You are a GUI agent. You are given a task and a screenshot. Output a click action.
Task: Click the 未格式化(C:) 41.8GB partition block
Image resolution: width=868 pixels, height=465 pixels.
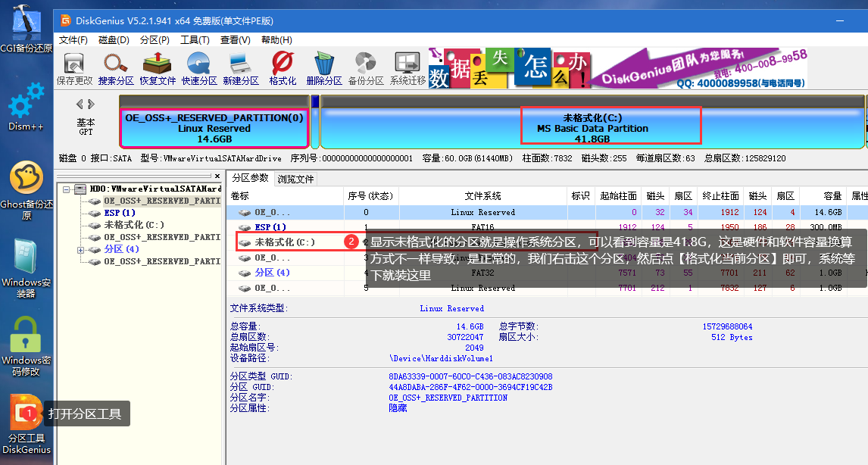[x=592, y=127]
